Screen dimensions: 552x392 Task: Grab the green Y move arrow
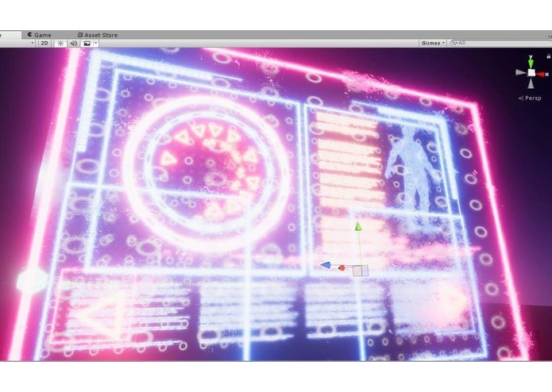[x=358, y=226]
